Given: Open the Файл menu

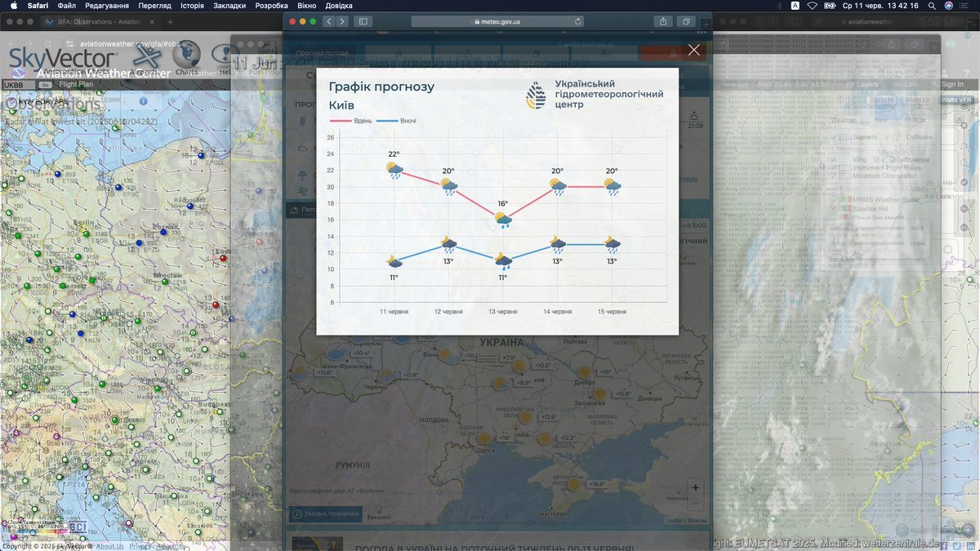Looking at the screenshot, I should (x=67, y=6).
